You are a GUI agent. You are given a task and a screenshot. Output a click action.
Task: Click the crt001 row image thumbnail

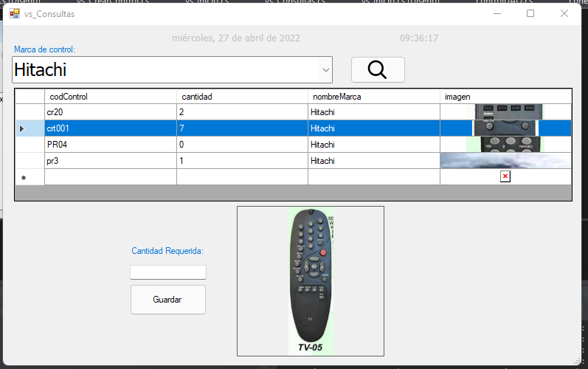[505, 128]
